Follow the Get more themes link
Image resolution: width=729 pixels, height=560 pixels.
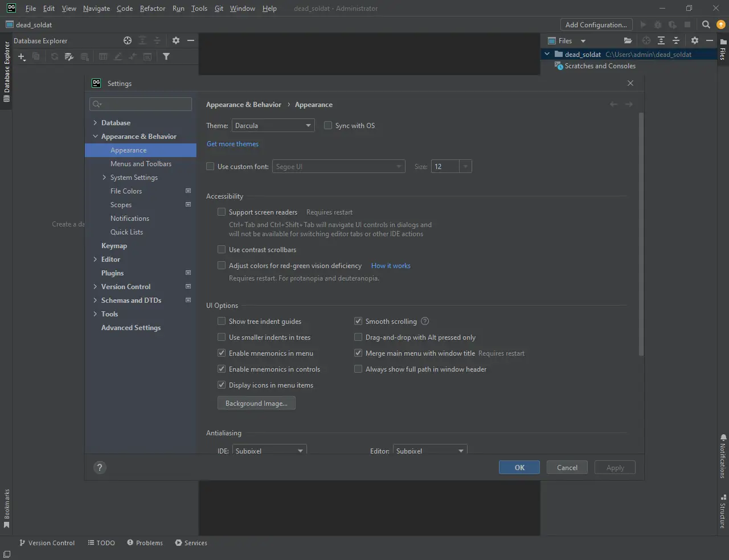coord(232,144)
